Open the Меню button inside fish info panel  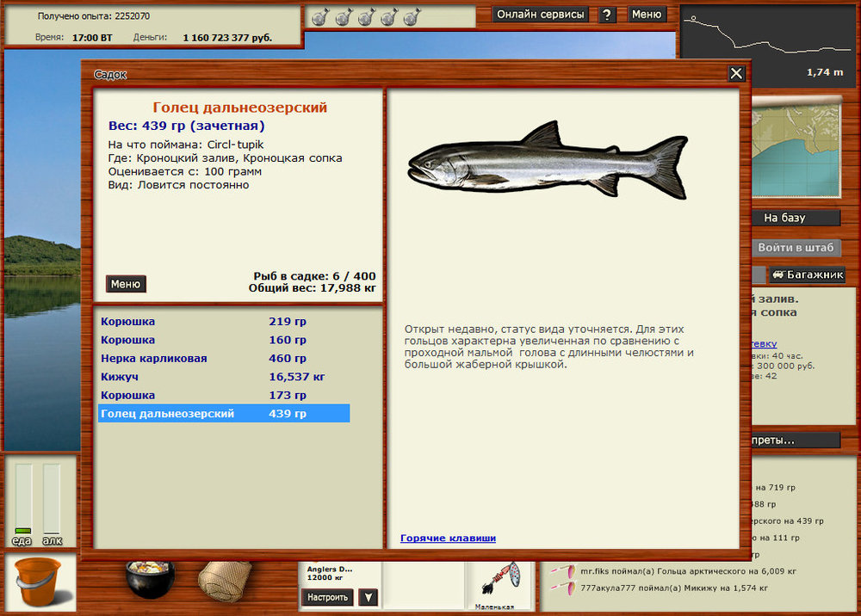(126, 284)
